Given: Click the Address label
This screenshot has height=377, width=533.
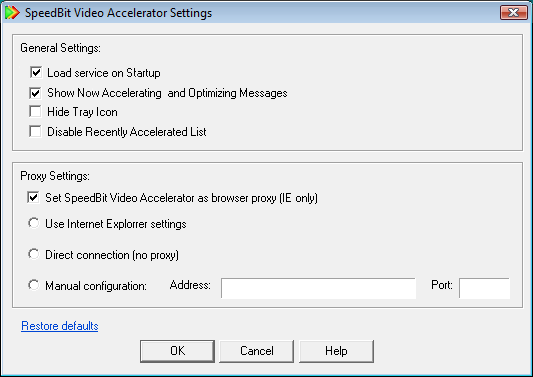Looking at the screenshot, I should click(190, 285).
